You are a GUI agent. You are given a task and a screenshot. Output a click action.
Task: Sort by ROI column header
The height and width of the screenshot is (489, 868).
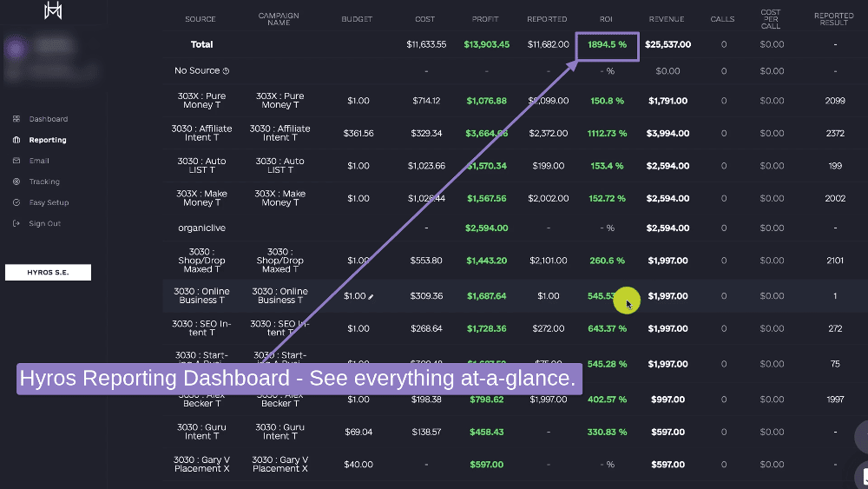tap(606, 19)
